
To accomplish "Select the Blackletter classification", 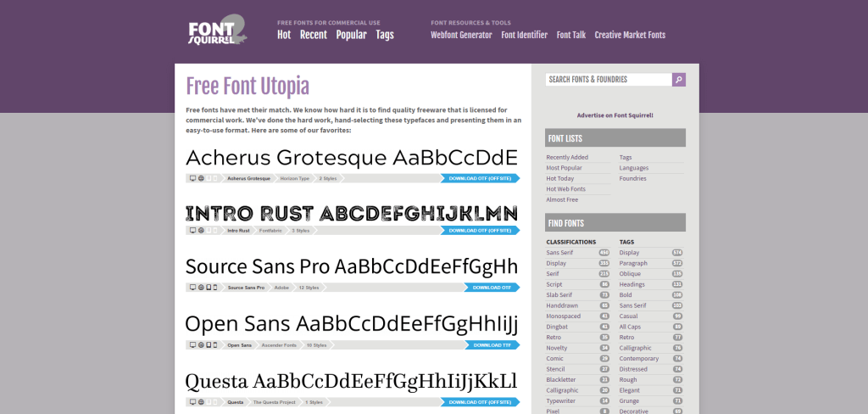I will coord(561,379).
